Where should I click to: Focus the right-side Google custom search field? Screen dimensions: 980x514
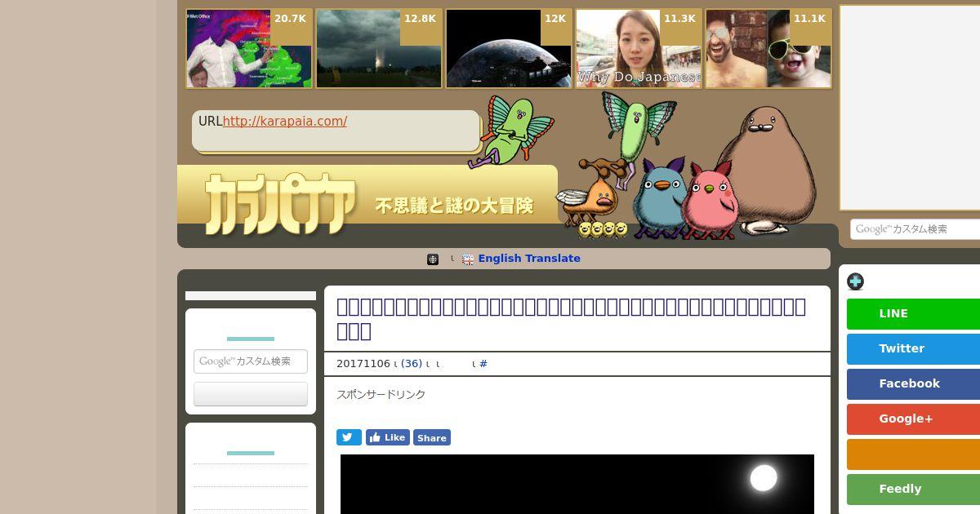coord(915,229)
